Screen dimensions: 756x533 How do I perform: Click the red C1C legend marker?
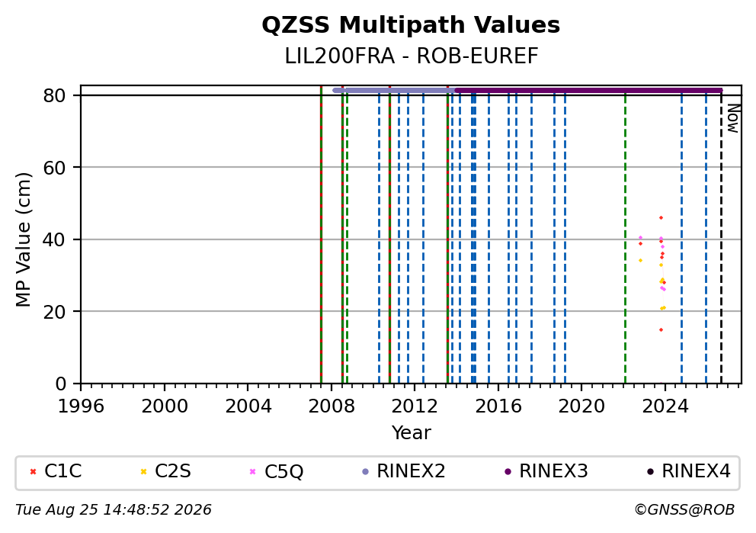(x=34, y=472)
